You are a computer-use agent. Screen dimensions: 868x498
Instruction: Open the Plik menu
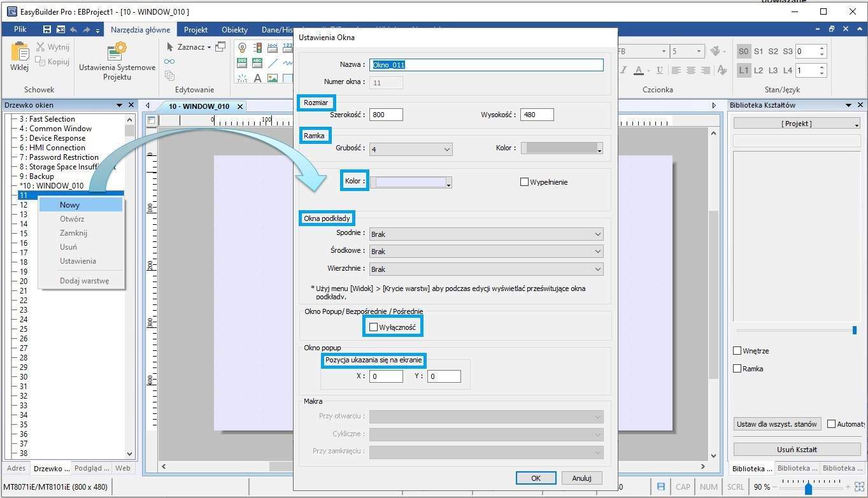[x=20, y=29]
